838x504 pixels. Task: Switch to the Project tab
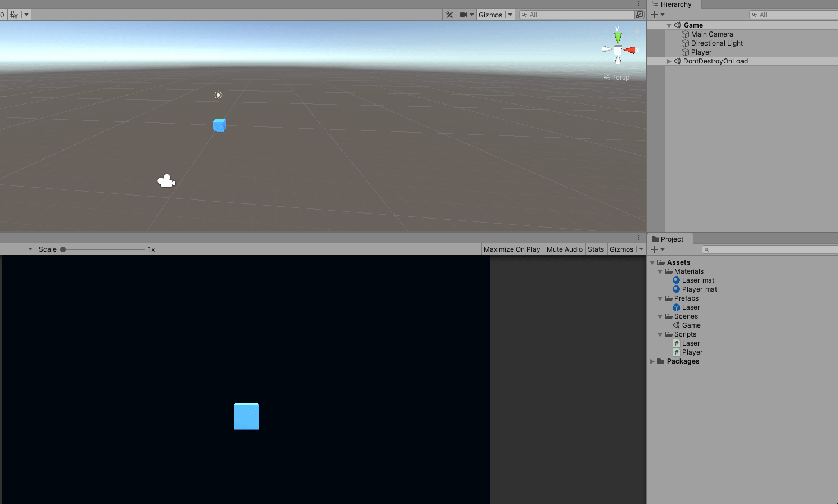coord(670,239)
